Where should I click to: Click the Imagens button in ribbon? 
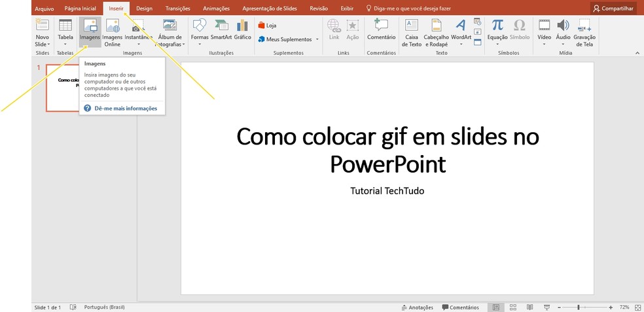(90, 32)
